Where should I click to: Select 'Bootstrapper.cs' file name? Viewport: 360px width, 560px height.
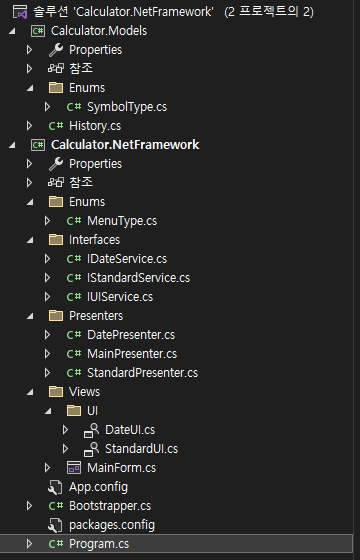[110, 506]
